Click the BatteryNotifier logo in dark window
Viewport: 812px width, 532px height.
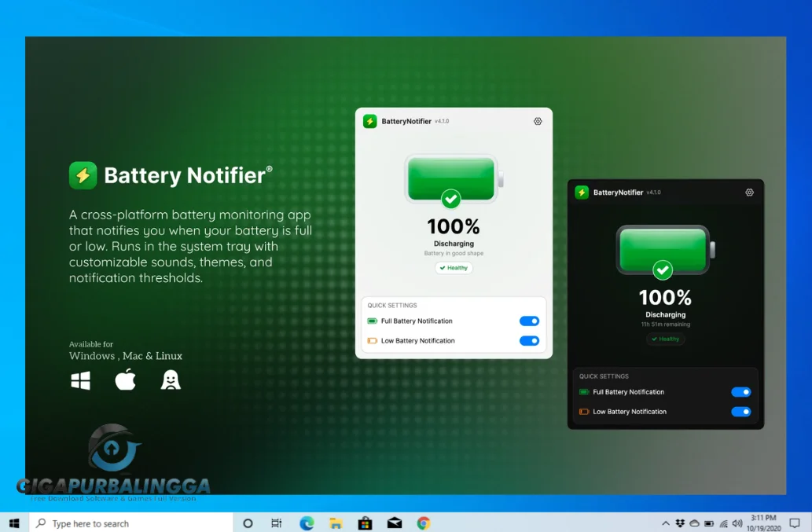click(582, 192)
